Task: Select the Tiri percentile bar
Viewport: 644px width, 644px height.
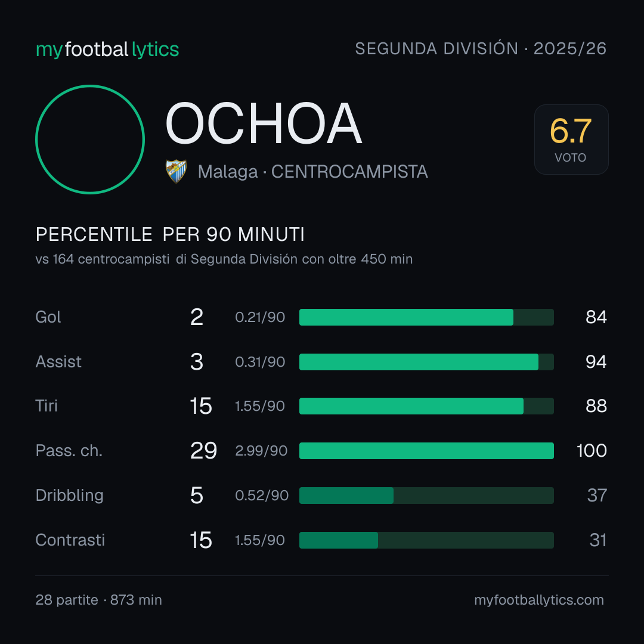Action: (426, 406)
